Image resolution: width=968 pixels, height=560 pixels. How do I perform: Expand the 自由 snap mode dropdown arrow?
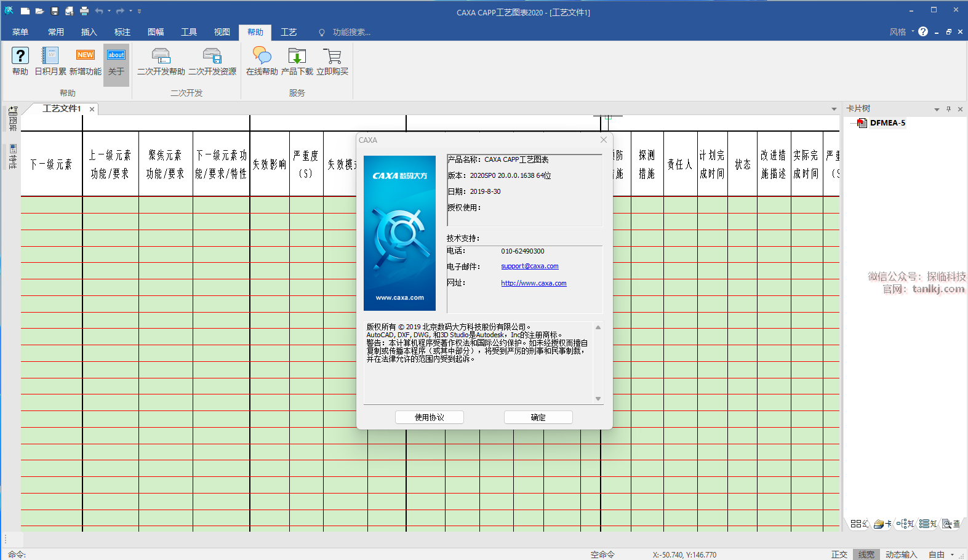(952, 554)
